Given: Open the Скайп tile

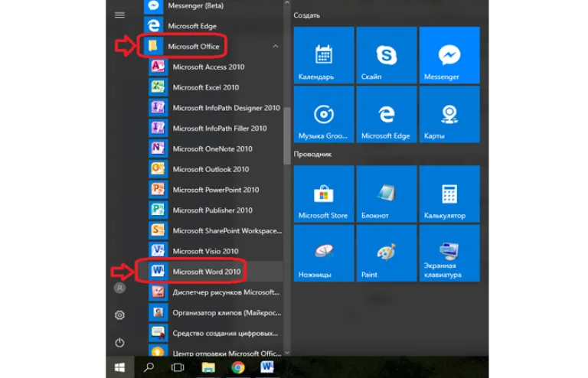Looking at the screenshot, I should coord(387,54).
